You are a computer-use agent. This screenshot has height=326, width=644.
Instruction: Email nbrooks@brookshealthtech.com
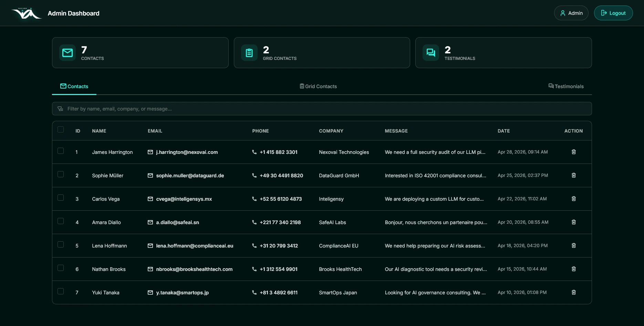[x=194, y=269]
